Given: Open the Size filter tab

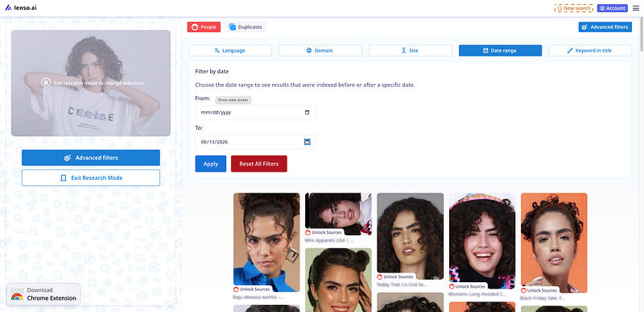Looking at the screenshot, I should (x=410, y=51).
